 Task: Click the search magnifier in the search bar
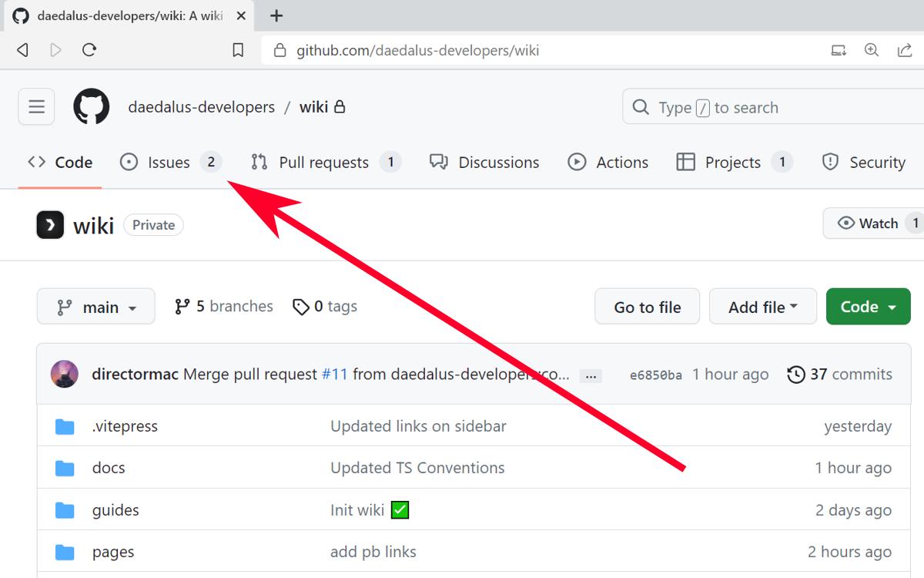[x=640, y=107]
